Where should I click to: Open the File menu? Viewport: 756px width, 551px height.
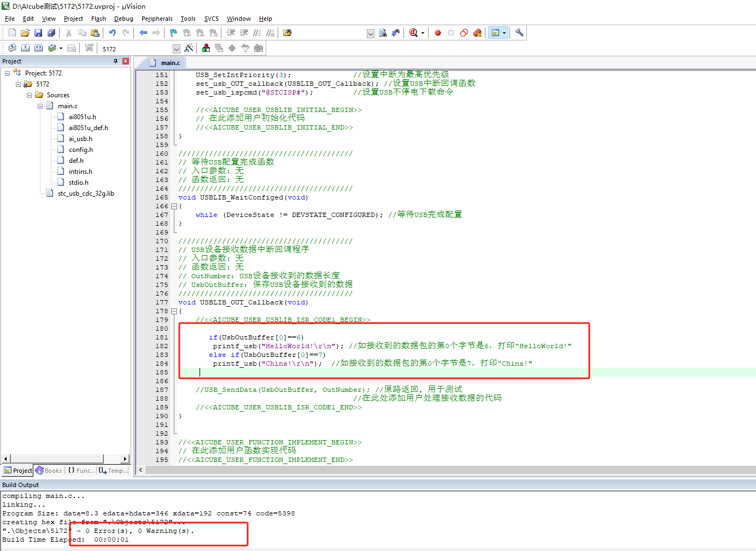point(10,19)
